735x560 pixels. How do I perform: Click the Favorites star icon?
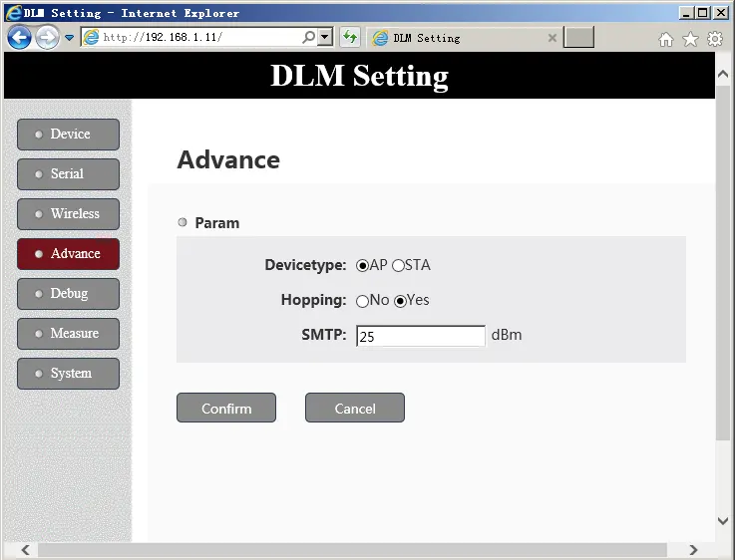(690, 39)
